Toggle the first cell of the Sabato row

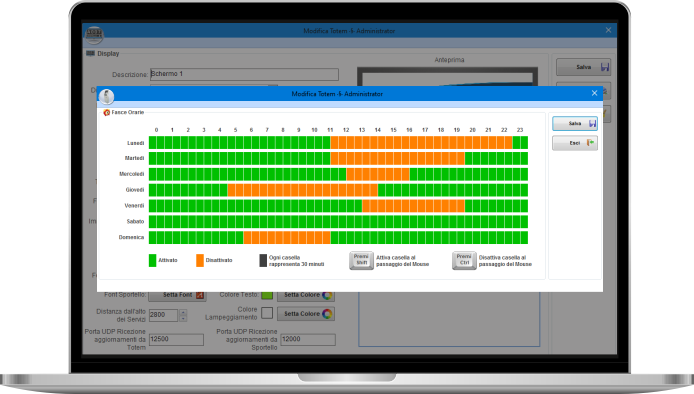(x=153, y=222)
